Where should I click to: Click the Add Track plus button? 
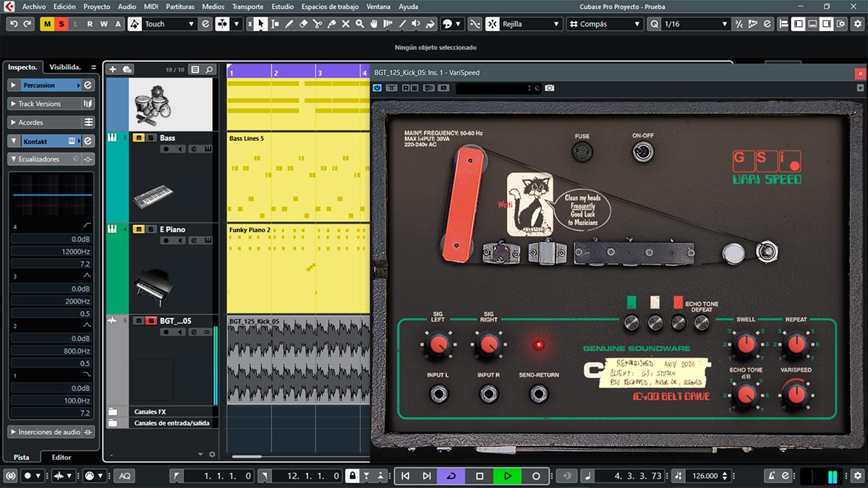112,69
